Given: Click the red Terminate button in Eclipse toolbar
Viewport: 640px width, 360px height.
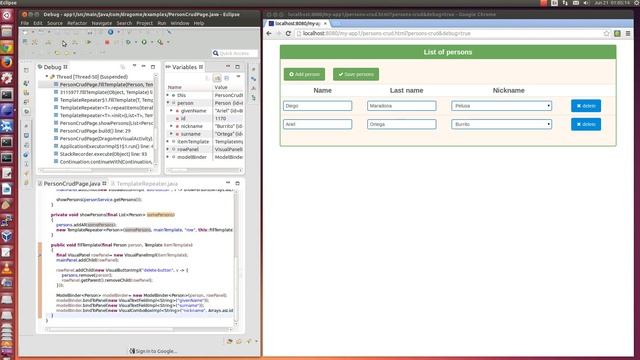Looking at the screenshot, I should [107, 42].
